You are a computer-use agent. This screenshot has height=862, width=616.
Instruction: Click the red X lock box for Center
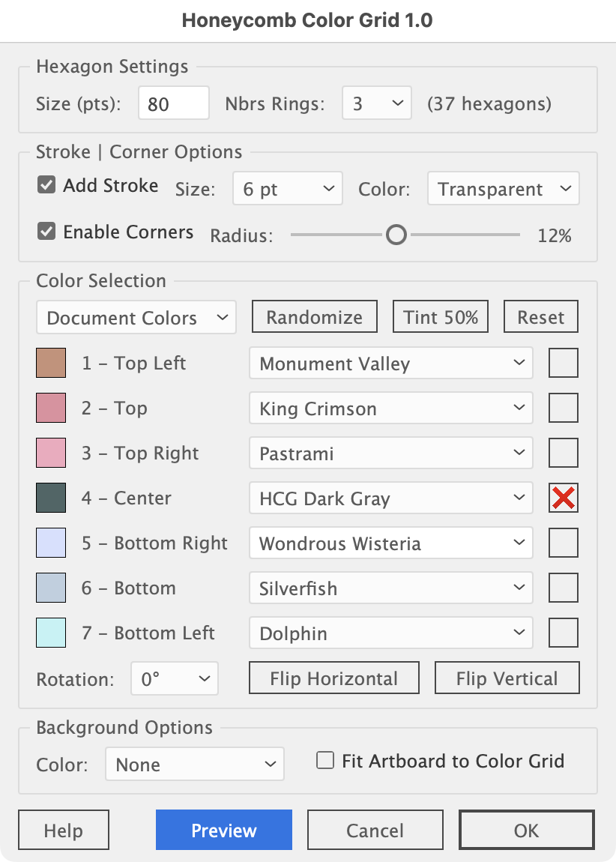tap(564, 498)
